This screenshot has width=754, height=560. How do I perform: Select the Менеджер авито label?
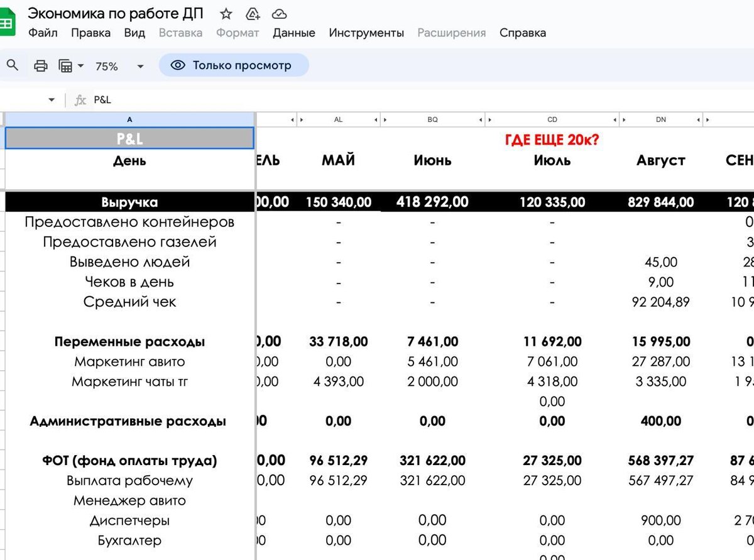(129, 501)
